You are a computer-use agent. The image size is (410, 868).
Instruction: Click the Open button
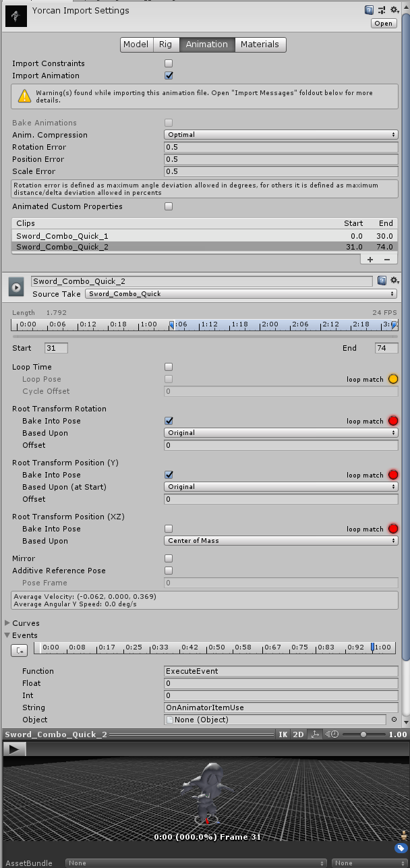384,24
